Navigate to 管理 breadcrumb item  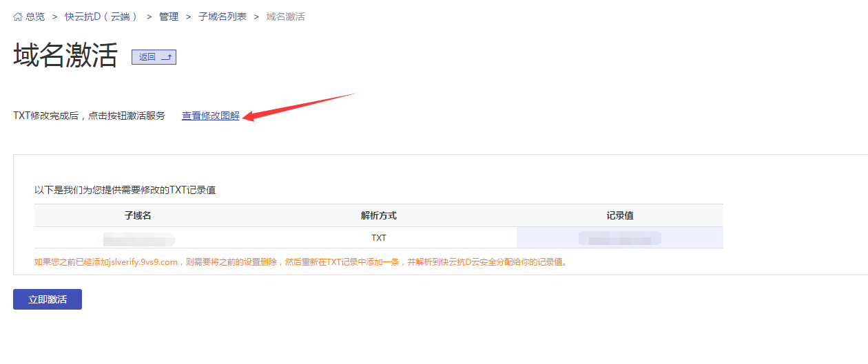click(x=169, y=17)
